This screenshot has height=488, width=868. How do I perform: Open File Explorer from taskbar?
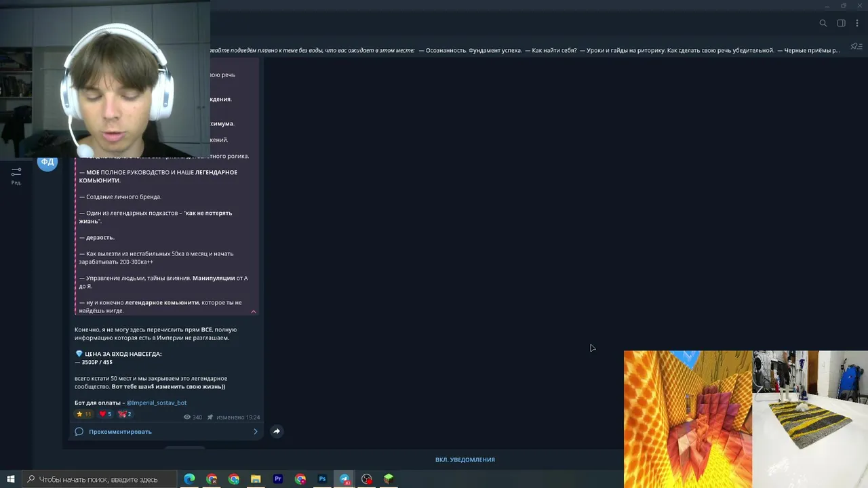tap(256, 479)
